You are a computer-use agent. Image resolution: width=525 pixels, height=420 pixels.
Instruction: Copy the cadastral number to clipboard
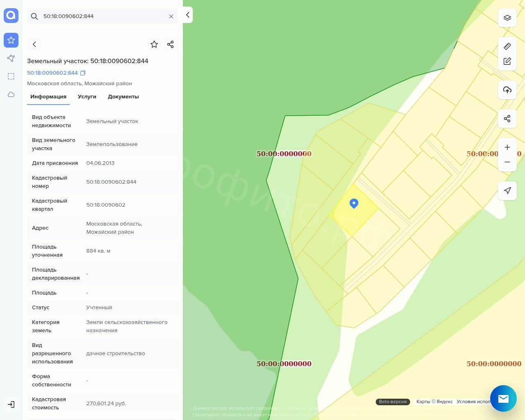tap(83, 73)
